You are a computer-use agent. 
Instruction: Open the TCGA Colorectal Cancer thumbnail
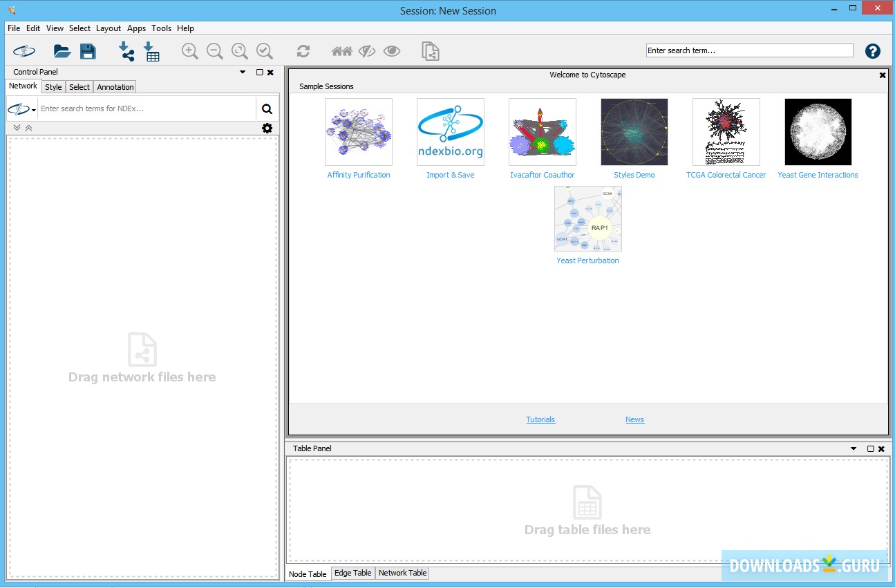[x=726, y=132]
